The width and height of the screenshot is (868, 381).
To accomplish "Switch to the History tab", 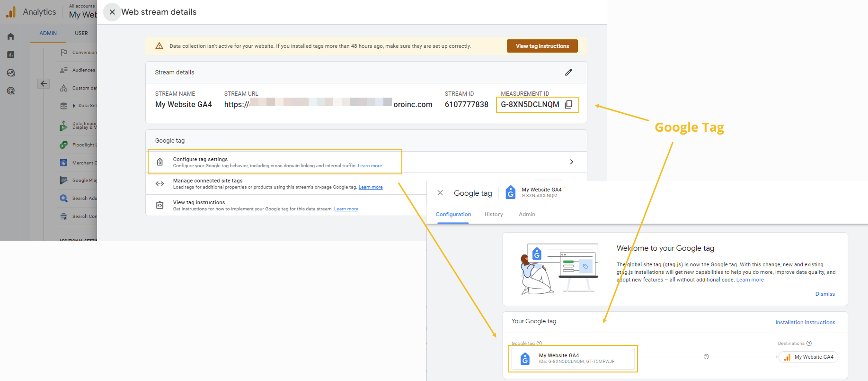I will click(x=493, y=214).
